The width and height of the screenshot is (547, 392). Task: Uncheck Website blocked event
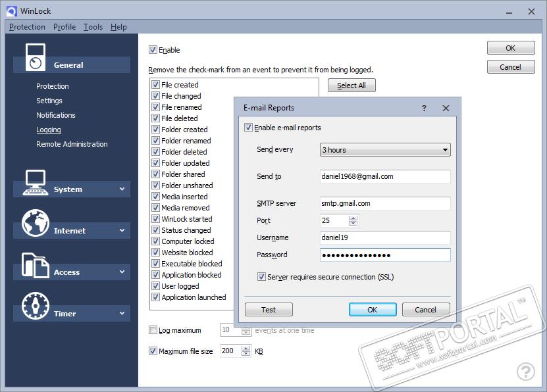[x=155, y=253]
